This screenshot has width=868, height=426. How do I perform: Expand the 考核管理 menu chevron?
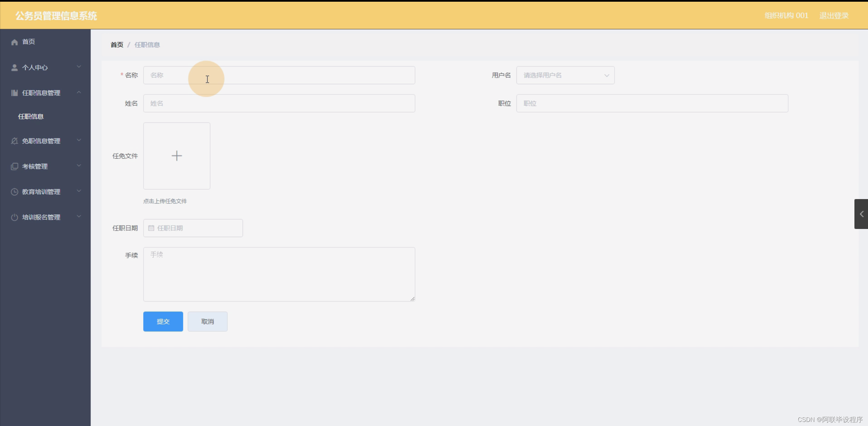[x=79, y=166]
